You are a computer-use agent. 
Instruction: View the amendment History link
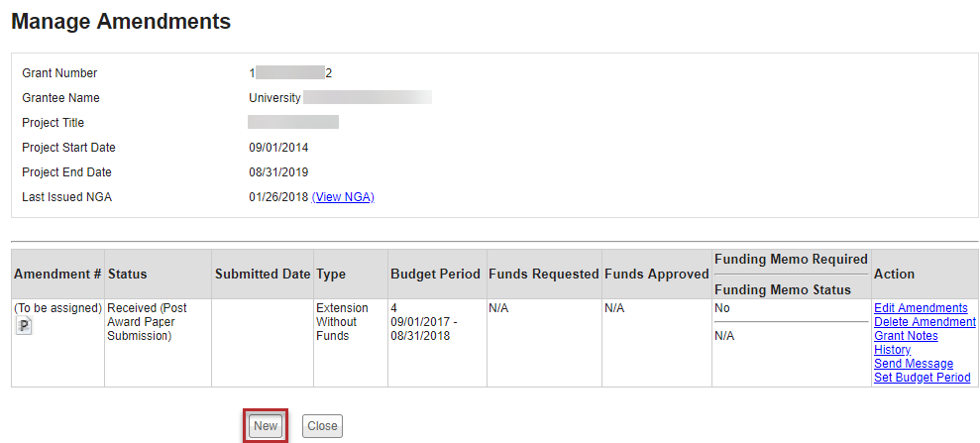pyautogui.click(x=892, y=350)
